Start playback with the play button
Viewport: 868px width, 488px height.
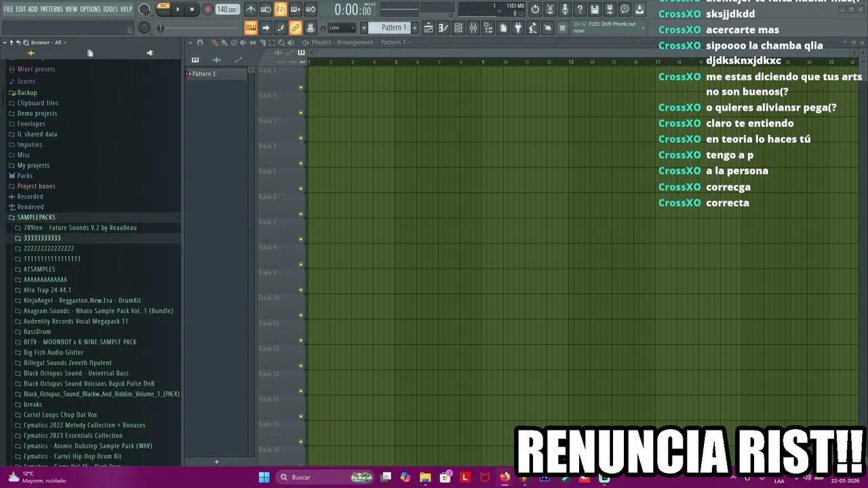pos(178,9)
